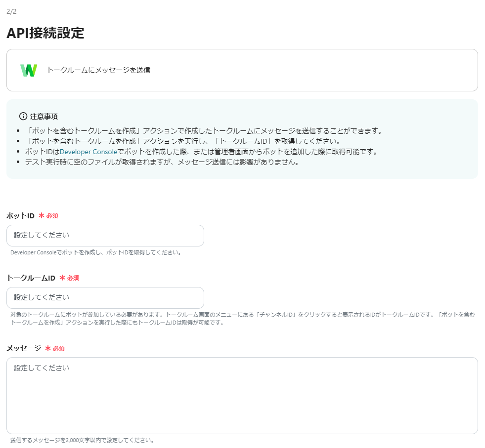The image size is (485, 448).
Task: Click the チャンネルID helper text under トークルームID
Action: [242, 319]
